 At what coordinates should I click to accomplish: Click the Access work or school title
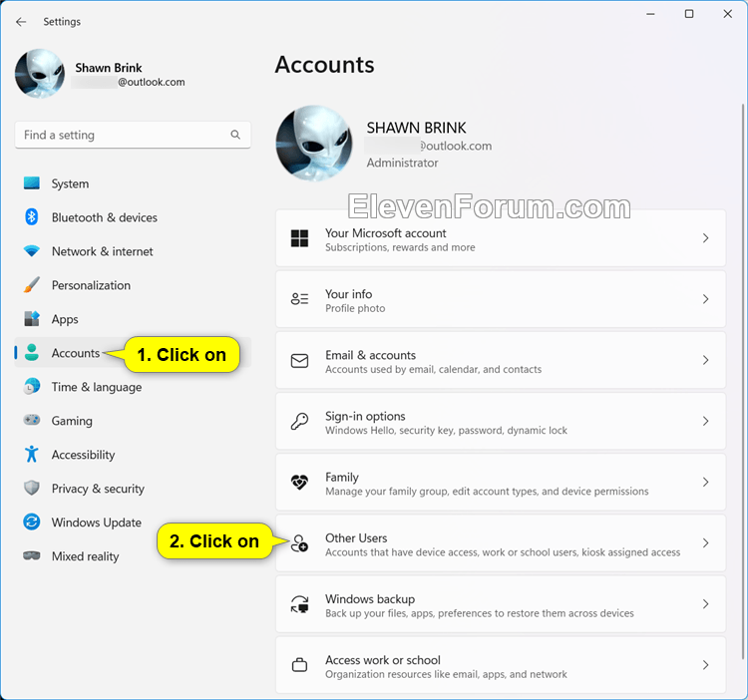[x=383, y=660]
